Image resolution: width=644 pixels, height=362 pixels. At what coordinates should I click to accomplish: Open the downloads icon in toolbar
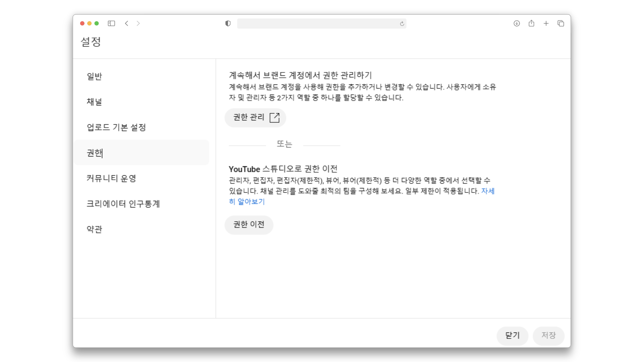pyautogui.click(x=517, y=23)
